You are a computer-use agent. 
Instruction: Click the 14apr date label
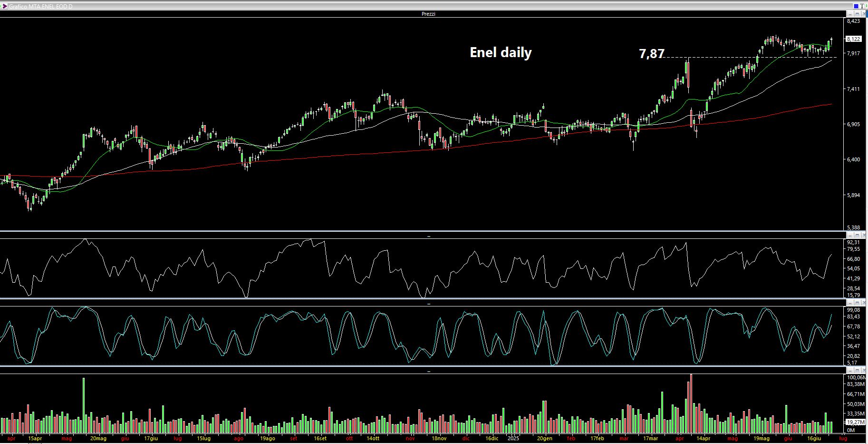coord(703,439)
